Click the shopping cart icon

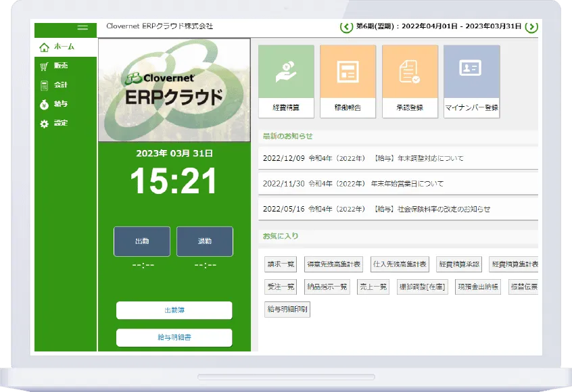(x=44, y=66)
